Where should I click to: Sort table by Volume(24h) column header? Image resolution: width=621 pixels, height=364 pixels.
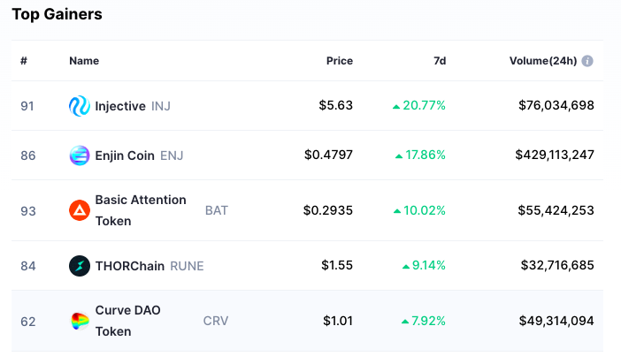point(543,61)
